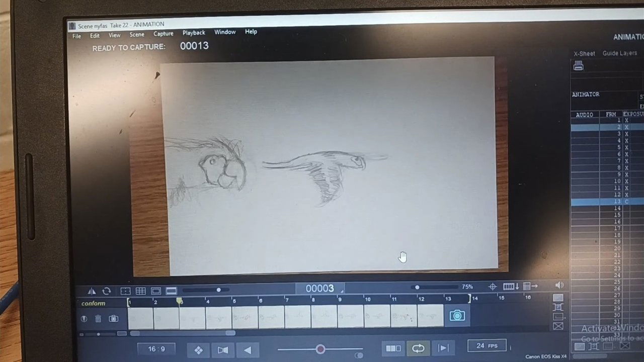Expand the frame counter 00003 options
Image resolution: width=644 pixels, height=362 pixels.
click(342, 292)
